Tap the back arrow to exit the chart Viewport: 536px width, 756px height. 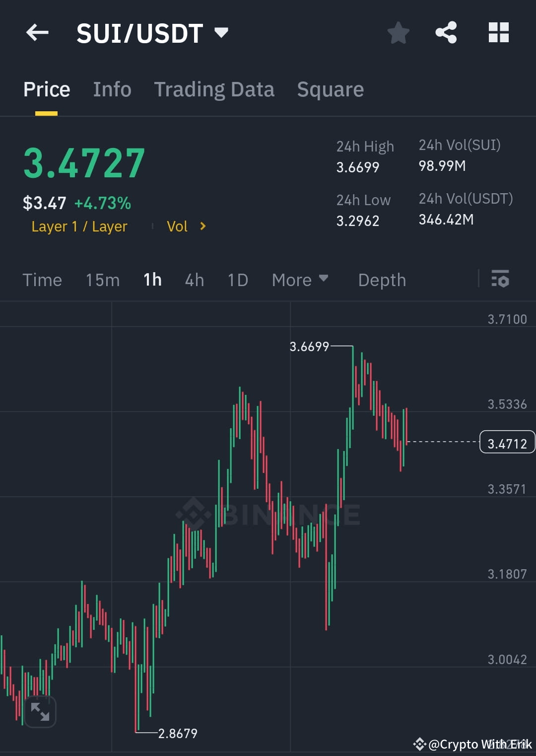(37, 32)
